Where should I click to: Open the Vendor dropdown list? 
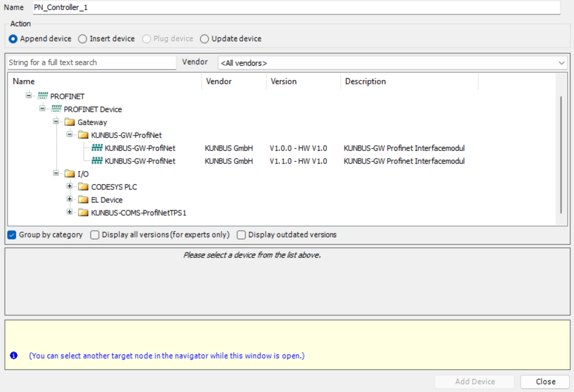(x=562, y=63)
